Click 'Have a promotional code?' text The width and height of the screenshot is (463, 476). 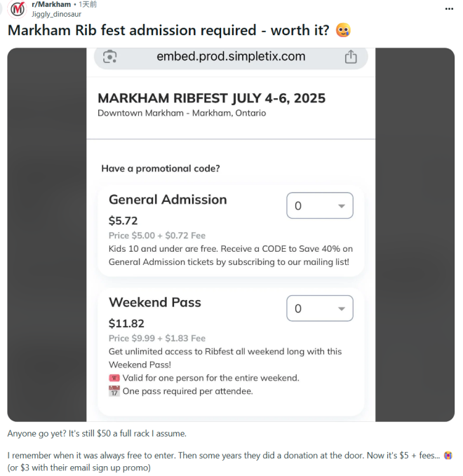[161, 168]
